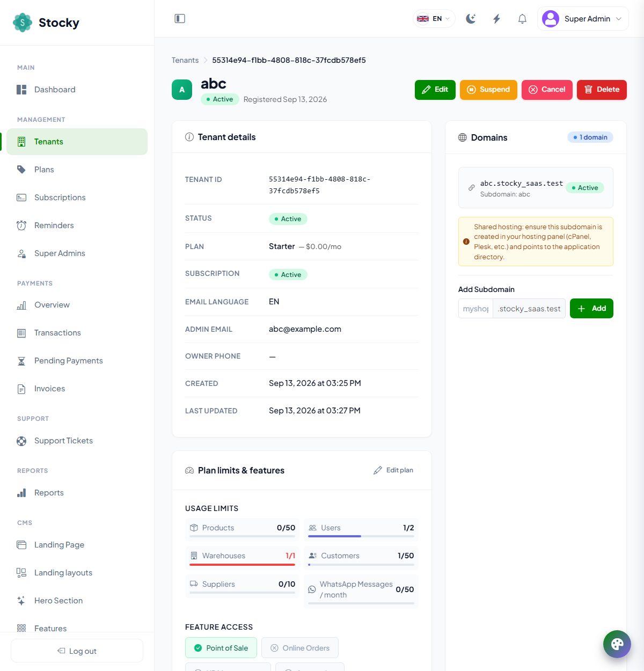Click the WhatsApp Messages icon
This screenshot has width=644, height=671.
[312, 589]
